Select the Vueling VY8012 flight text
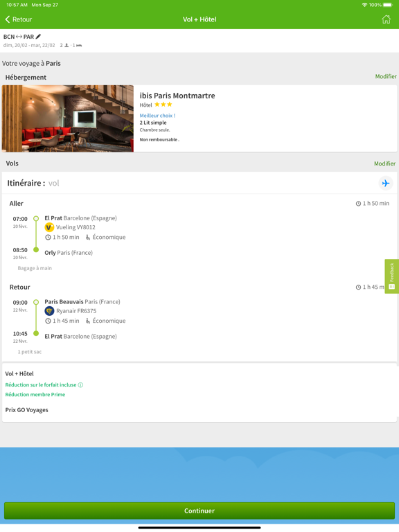 pos(76,227)
